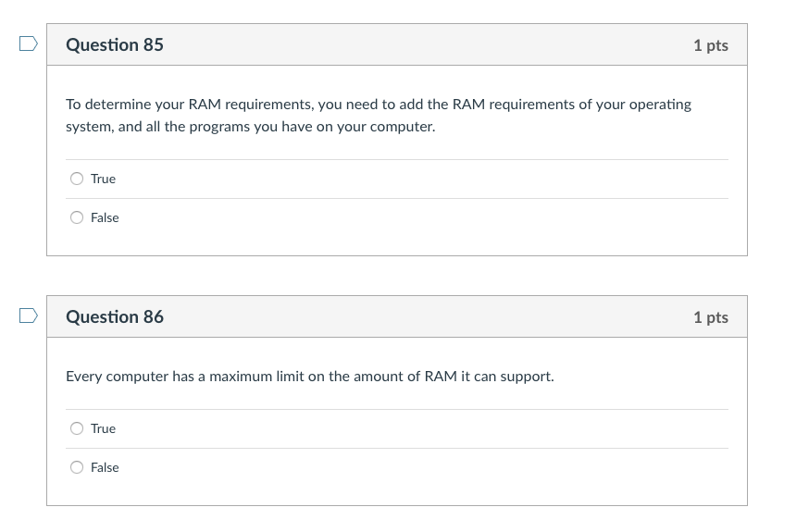Choose True radio button for Question 86

77,428
